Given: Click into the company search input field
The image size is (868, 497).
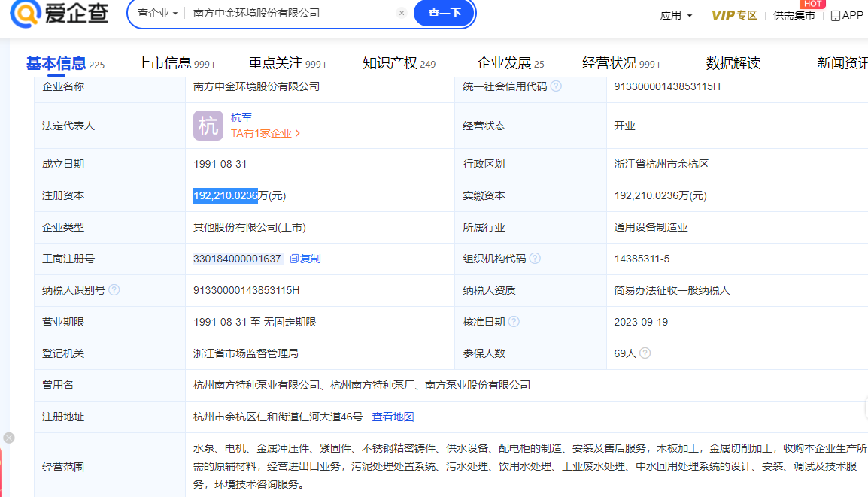Looking at the screenshot, I should click(290, 13).
